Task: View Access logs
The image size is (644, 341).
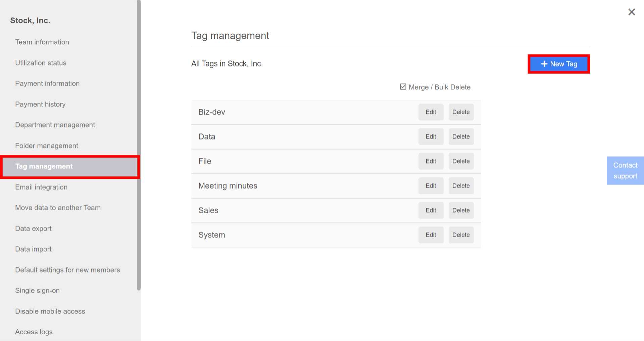Action: (34, 332)
